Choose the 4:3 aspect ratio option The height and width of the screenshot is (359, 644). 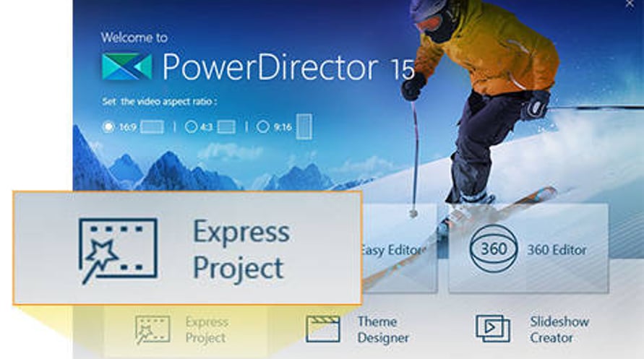tap(191, 127)
